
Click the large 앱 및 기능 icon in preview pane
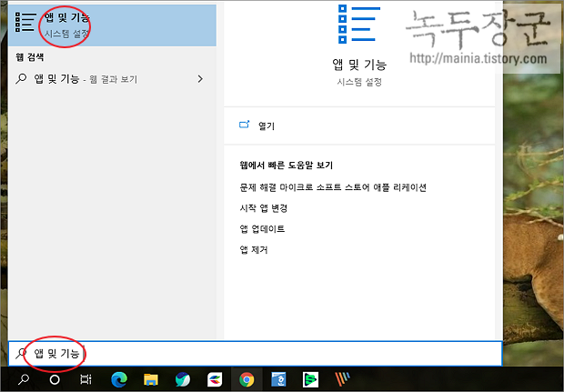[359, 24]
